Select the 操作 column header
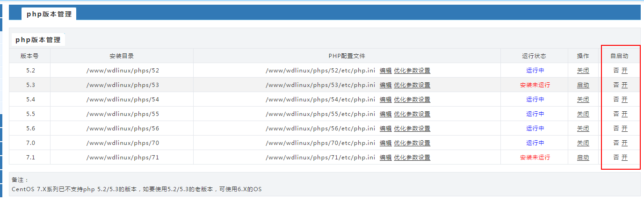Viewport: 644px width, 201px height. (x=583, y=56)
